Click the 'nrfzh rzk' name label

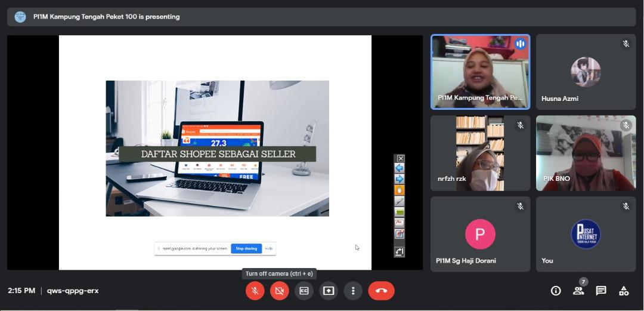452,179
